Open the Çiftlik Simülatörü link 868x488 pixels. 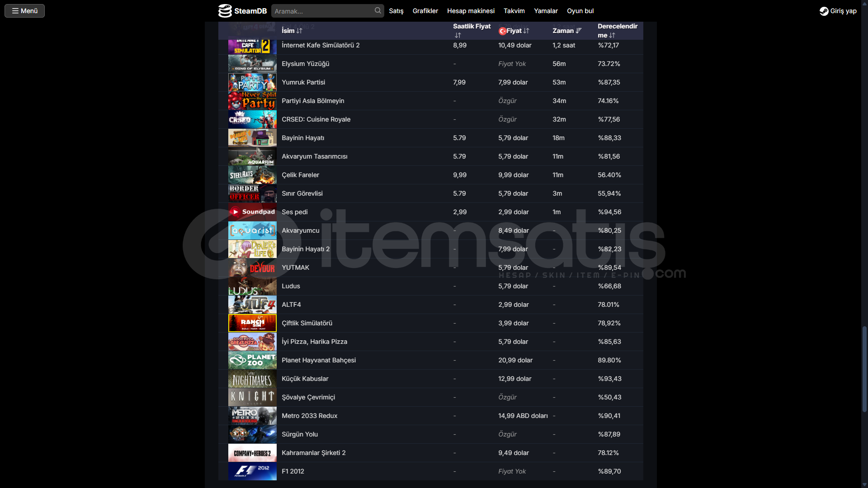307,323
